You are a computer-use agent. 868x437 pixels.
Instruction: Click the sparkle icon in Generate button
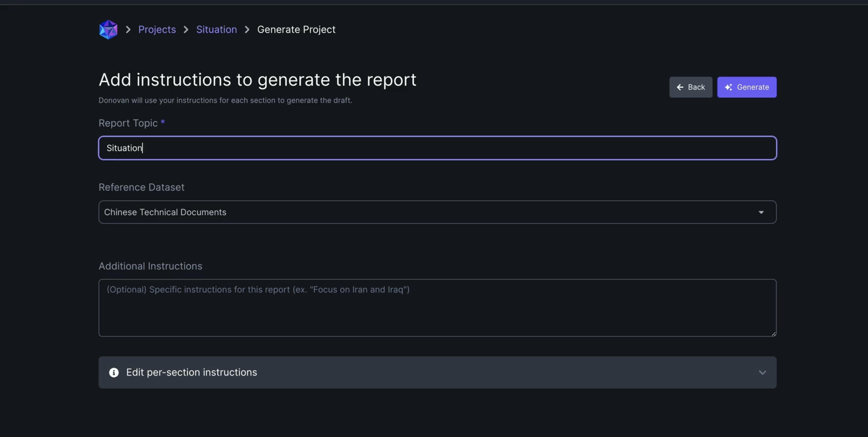728,87
